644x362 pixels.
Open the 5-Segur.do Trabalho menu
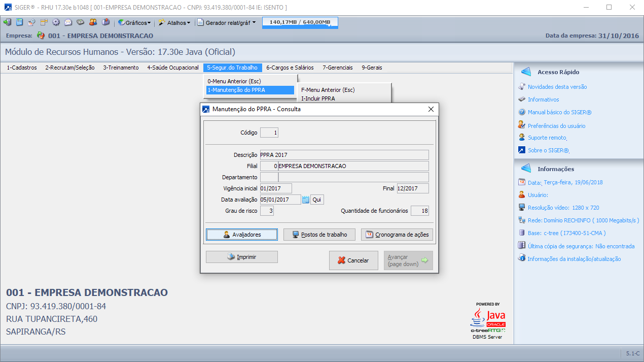click(x=232, y=68)
